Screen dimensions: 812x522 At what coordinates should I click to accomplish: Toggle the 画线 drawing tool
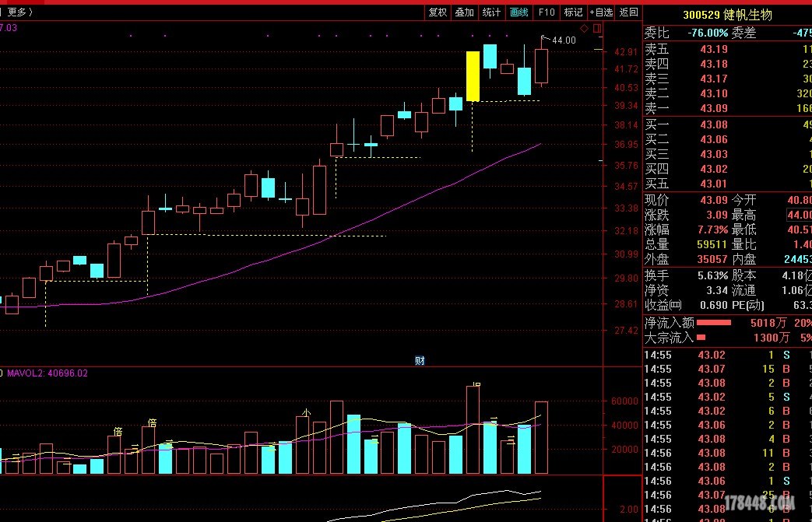(519, 12)
